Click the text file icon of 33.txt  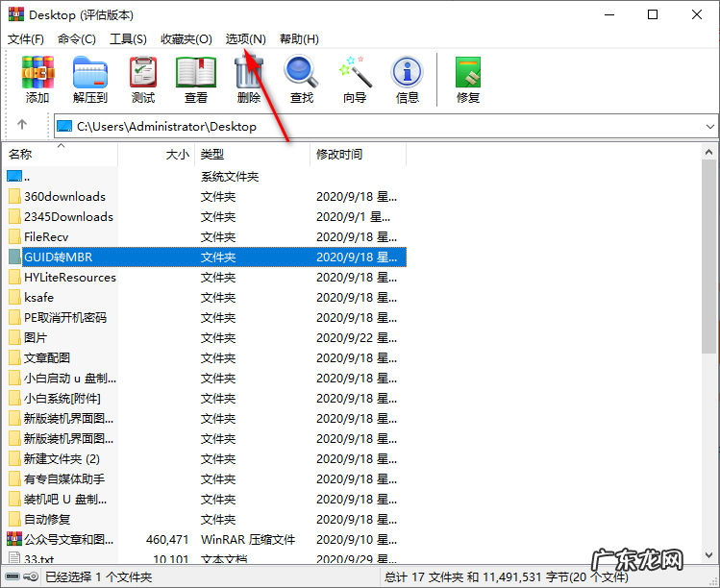point(14,558)
